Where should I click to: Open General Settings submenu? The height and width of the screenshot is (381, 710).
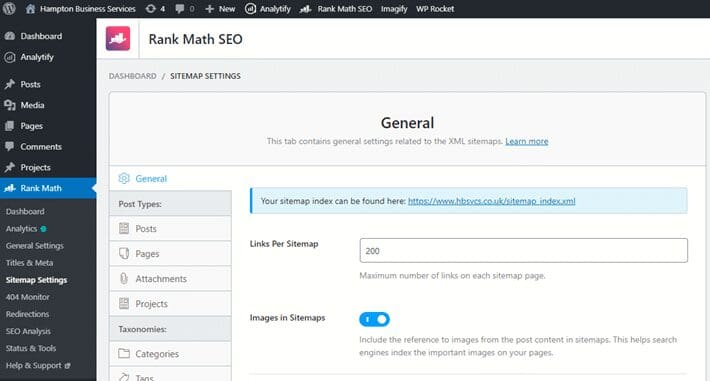[34, 246]
